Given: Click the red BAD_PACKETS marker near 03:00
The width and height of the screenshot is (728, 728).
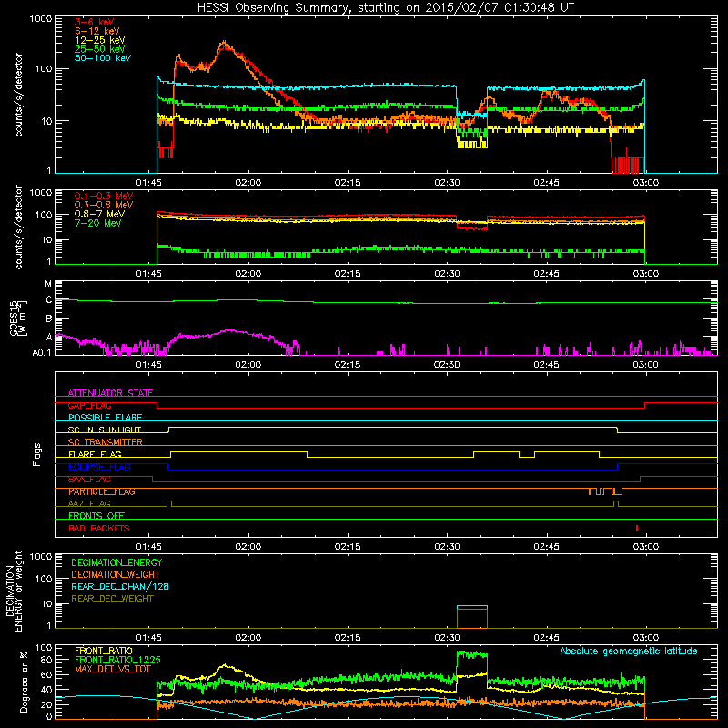Looking at the screenshot, I should 636,528.
